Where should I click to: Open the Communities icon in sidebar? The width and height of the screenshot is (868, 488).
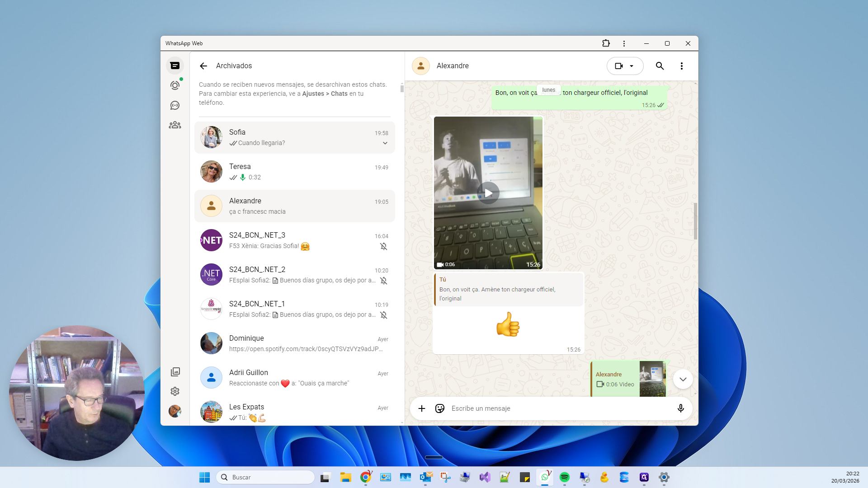(175, 125)
